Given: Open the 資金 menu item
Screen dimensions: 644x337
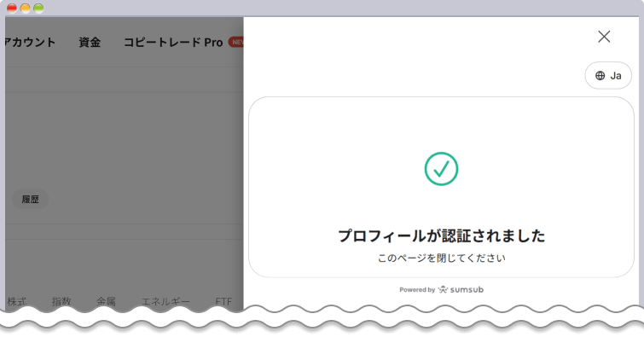Looking at the screenshot, I should (x=90, y=43).
